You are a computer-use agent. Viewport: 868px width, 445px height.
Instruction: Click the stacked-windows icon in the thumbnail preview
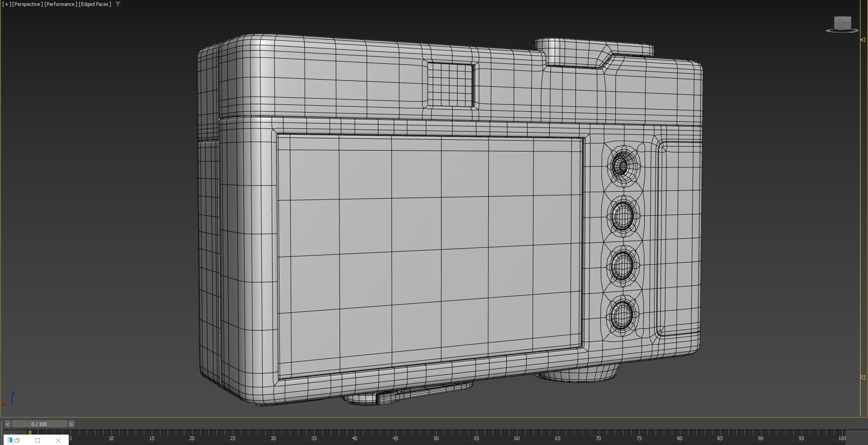(17, 440)
